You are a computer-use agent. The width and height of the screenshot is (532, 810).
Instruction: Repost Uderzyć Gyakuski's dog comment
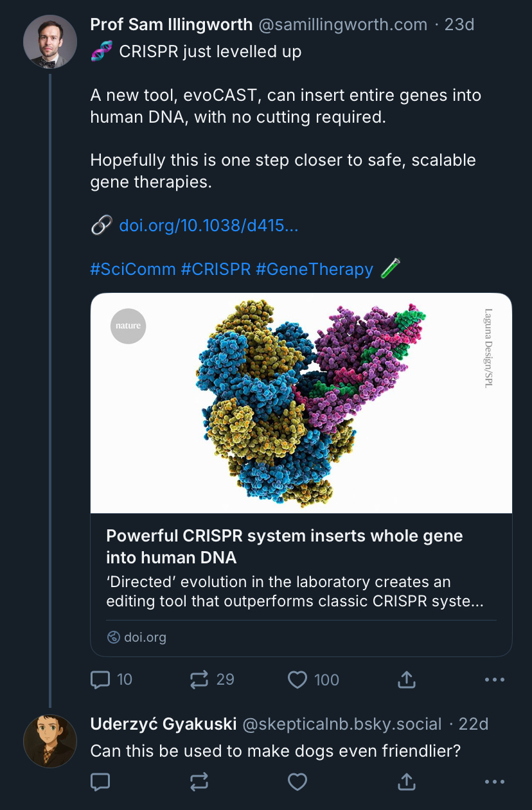coord(200,781)
